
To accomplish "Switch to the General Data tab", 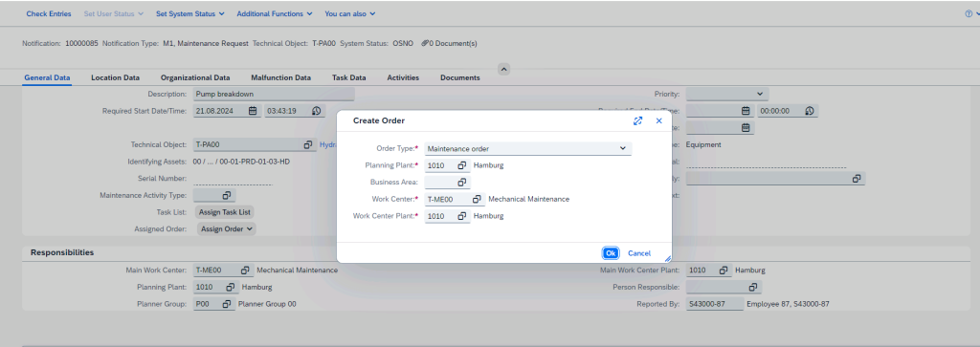I will [48, 78].
